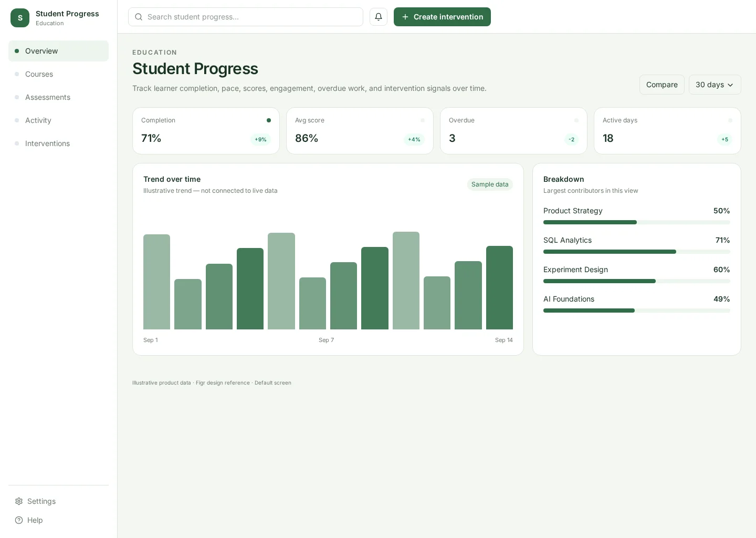Click the Sep 1 axis label
This screenshot has width=756, height=538.
(151, 340)
